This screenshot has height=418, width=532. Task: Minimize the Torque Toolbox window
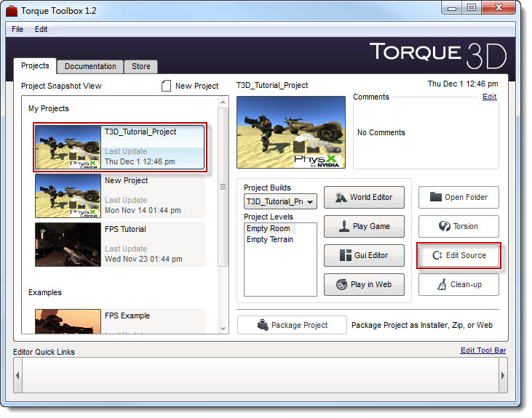point(452,8)
